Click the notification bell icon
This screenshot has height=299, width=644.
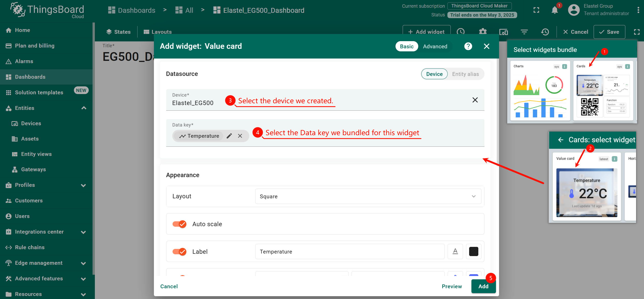(x=554, y=10)
